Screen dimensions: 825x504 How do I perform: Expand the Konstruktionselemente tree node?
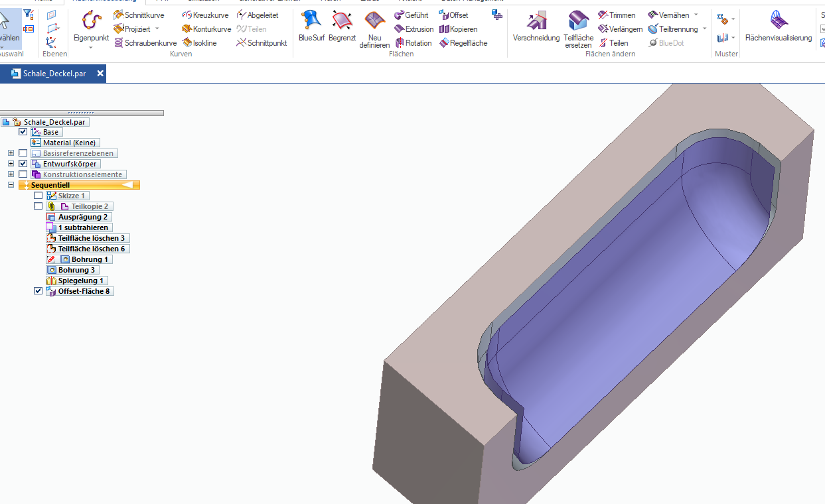(11, 174)
